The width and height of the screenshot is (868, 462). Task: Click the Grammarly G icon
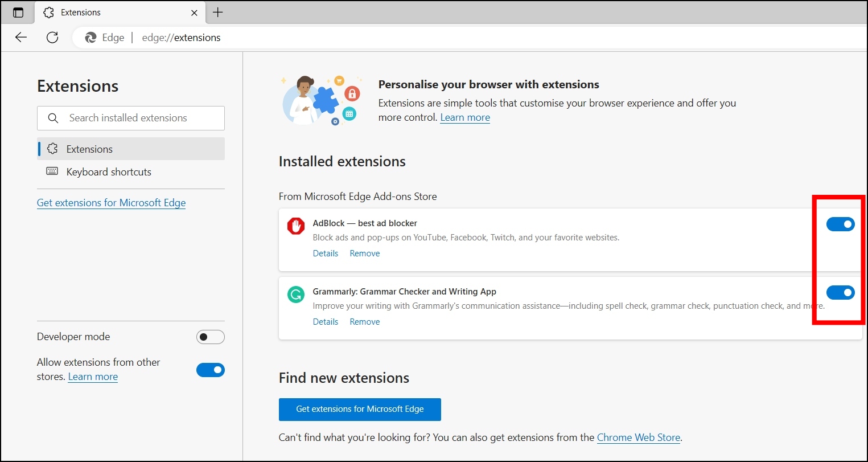296,295
